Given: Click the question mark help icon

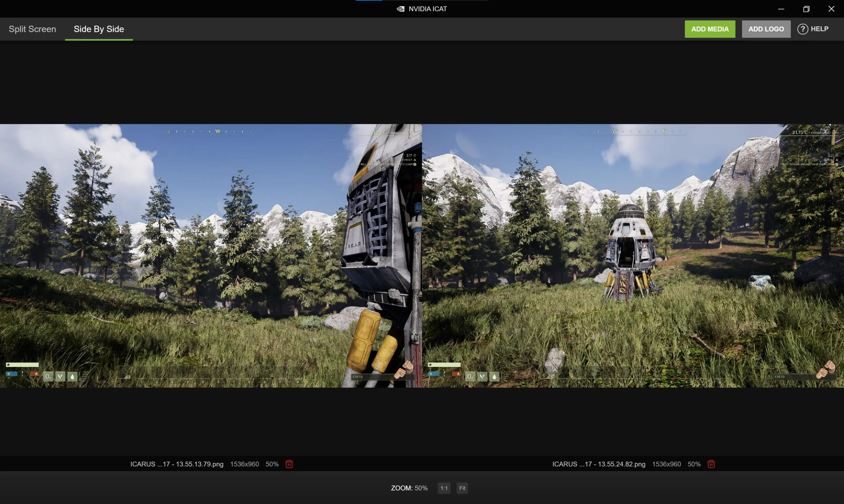Looking at the screenshot, I should pos(802,29).
